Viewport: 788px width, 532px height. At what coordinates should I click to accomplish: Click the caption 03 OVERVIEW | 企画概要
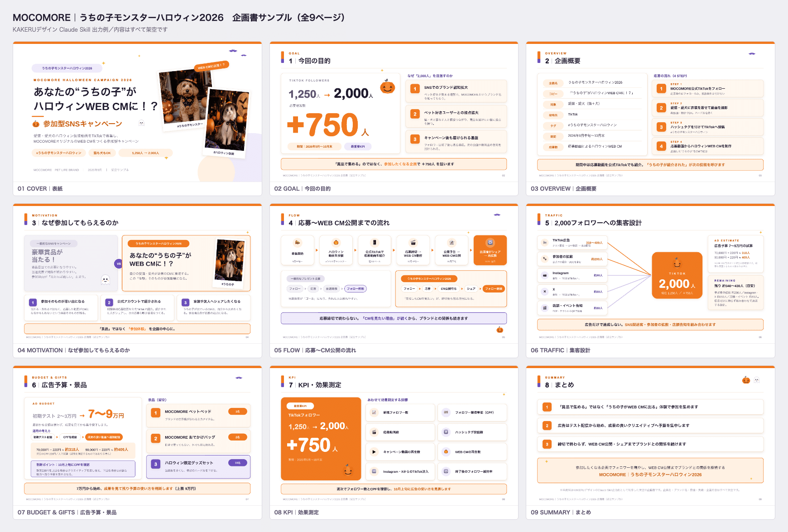click(x=564, y=189)
